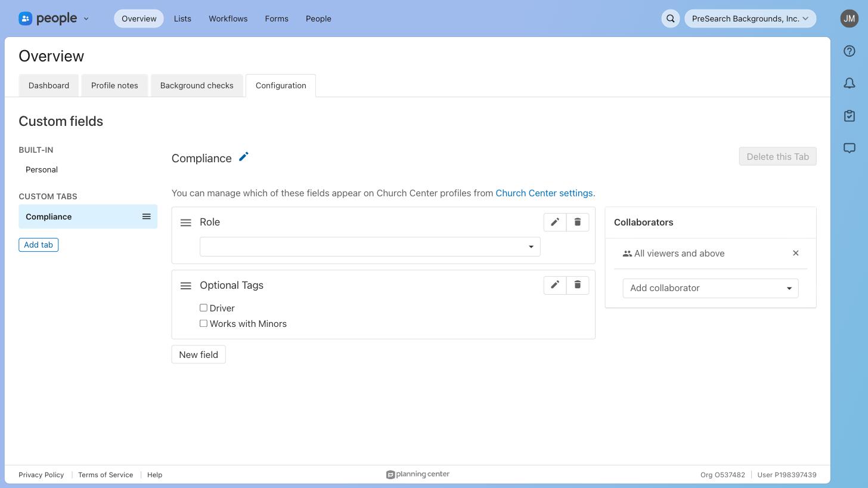Click the BUILT-IN section label
Viewport: 868px width, 488px height.
pyautogui.click(x=36, y=150)
